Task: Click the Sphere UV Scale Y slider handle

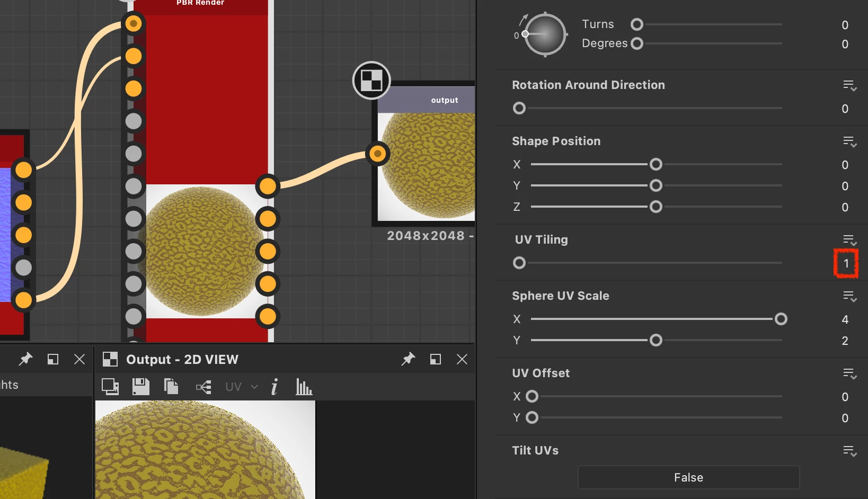Action: tap(656, 340)
